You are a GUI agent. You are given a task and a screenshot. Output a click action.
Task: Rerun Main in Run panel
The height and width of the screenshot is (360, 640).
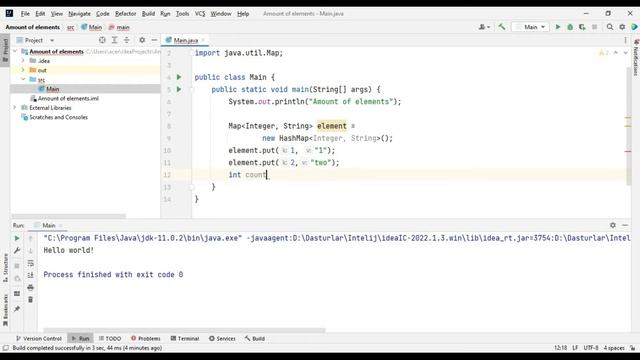(x=17, y=238)
